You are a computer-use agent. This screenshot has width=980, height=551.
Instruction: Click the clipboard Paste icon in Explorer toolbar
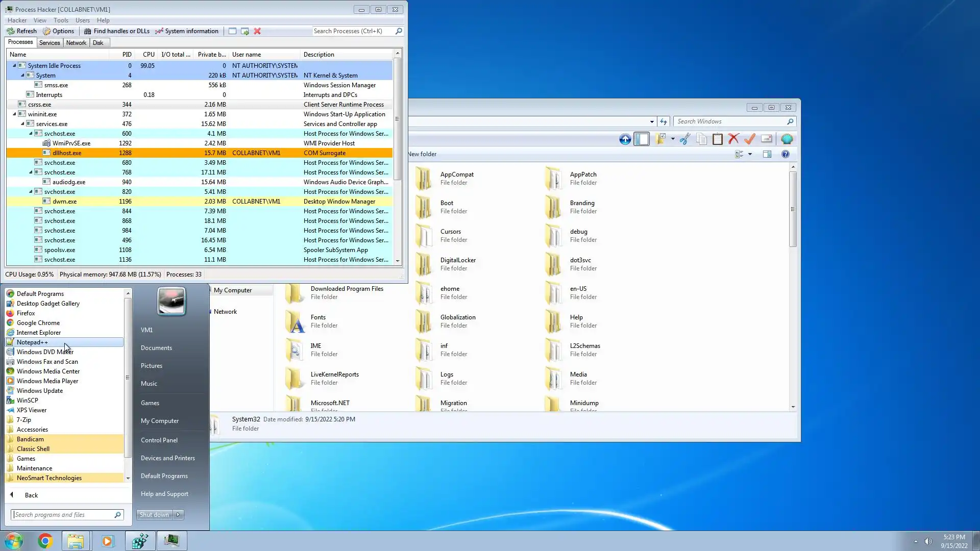(x=717, y=139)
